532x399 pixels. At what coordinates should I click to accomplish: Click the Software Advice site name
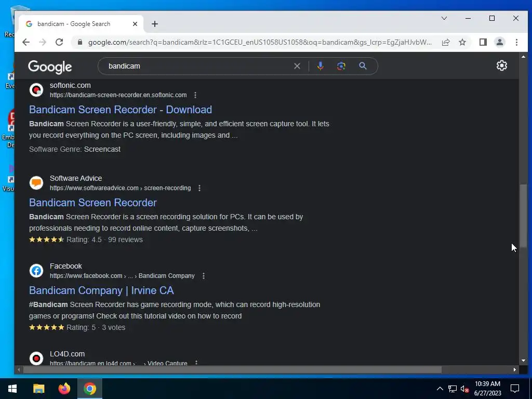[x=76, y=178]
